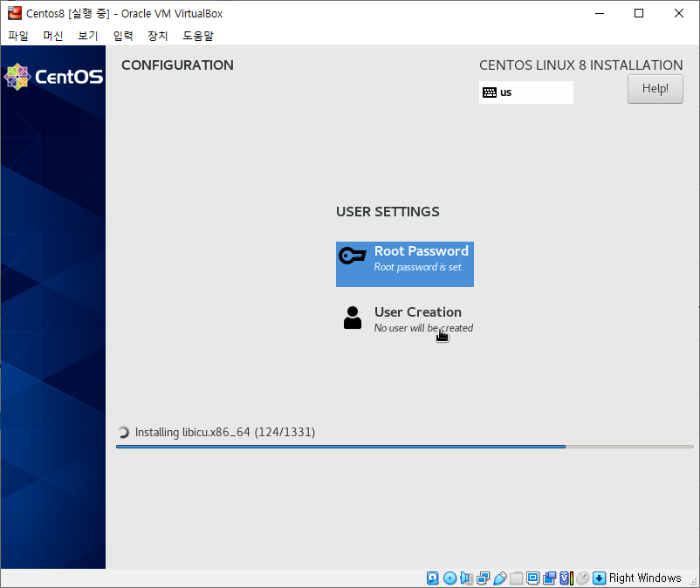
Task: Click the CentOS logo in the sidebar
Action: pyautogui.click(x=53, y=77)
